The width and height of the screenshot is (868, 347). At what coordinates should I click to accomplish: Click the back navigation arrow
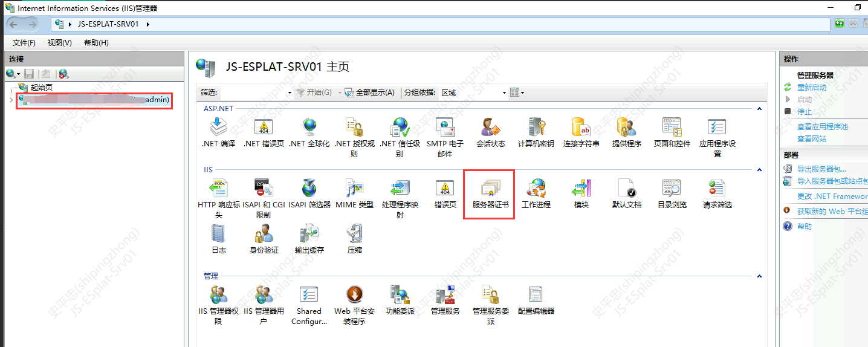(13, 24)
